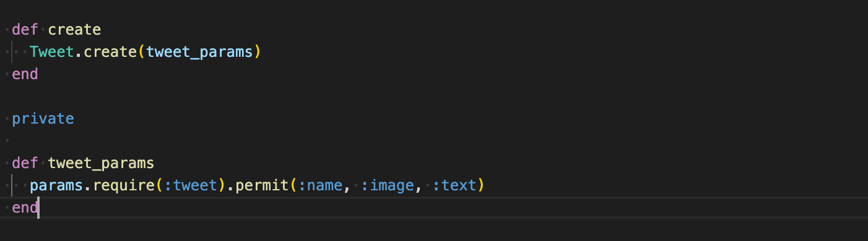The image size is (868, 241).
Task: Click the def keyword before tweet_params
Action: coord(25,163)
